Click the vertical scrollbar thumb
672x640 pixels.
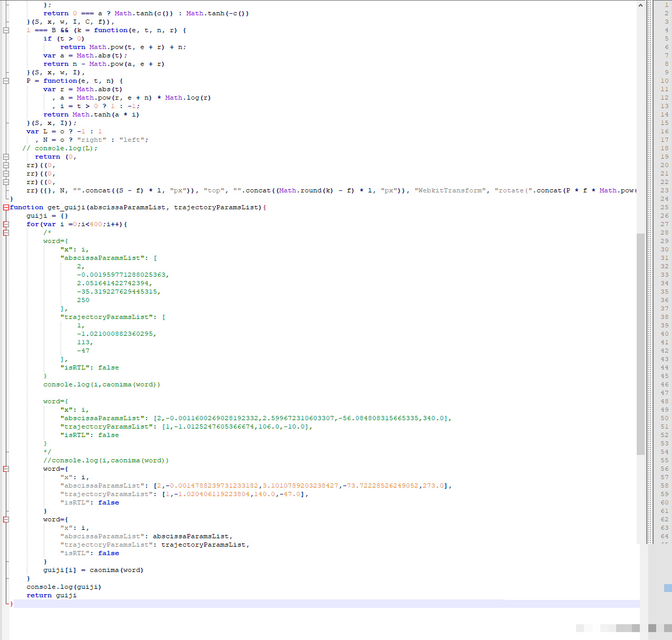point(640,343)
